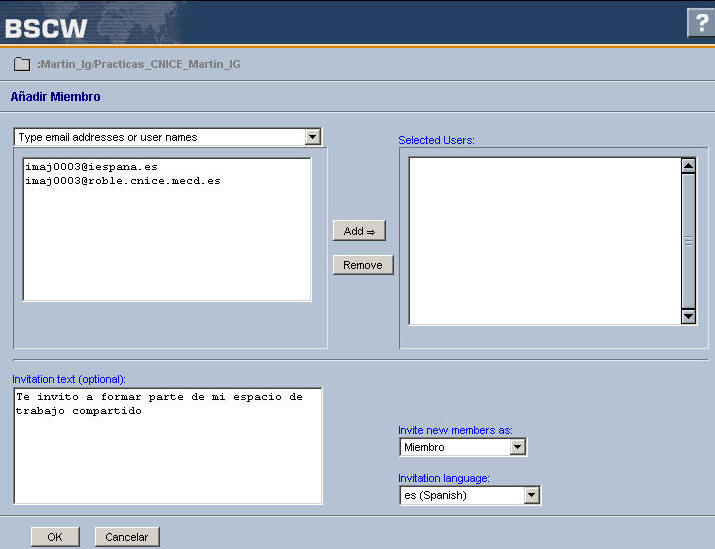Open the Martin_Ig/Practicas_CNICE_Martin_IG folder path
The image size is (715, 549).
click(x=139, y=64)
